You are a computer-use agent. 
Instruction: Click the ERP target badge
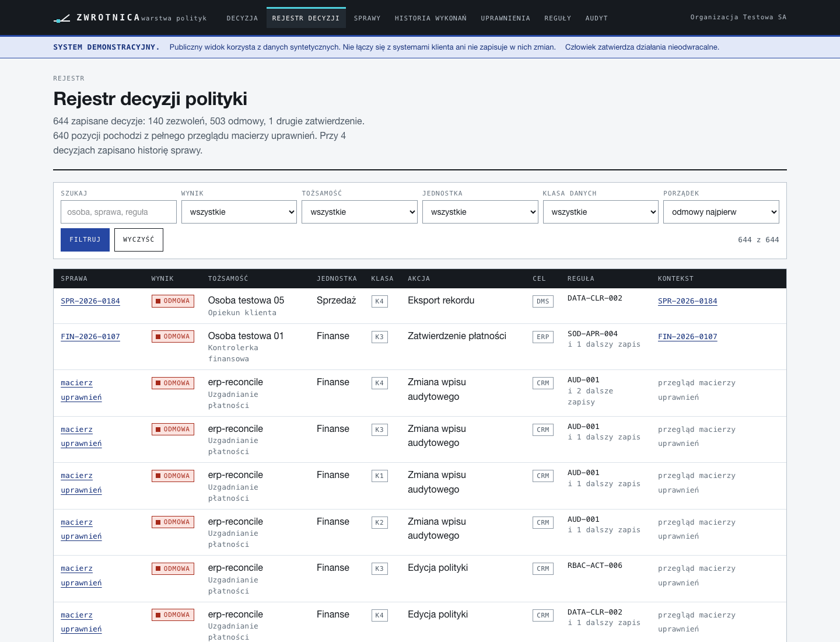pyautogui.click(x=543, y=337)
